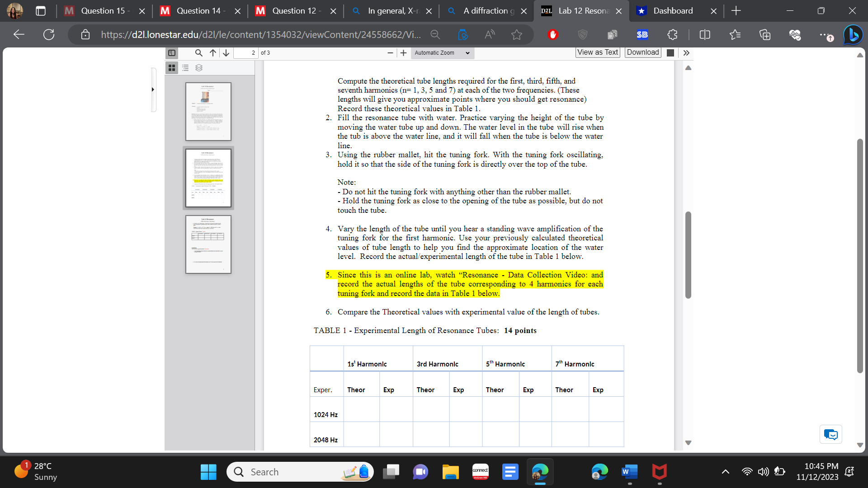Image resolution: width=868 pixels, height=488 pixels.
Task: Click the View as Text button
Action: [x=597, y=52]
